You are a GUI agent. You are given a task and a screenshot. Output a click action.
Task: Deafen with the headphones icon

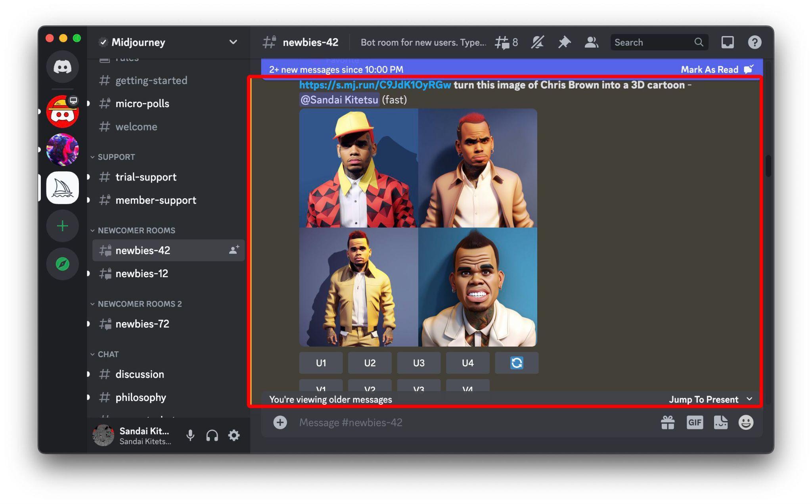(x=212, y=435)
